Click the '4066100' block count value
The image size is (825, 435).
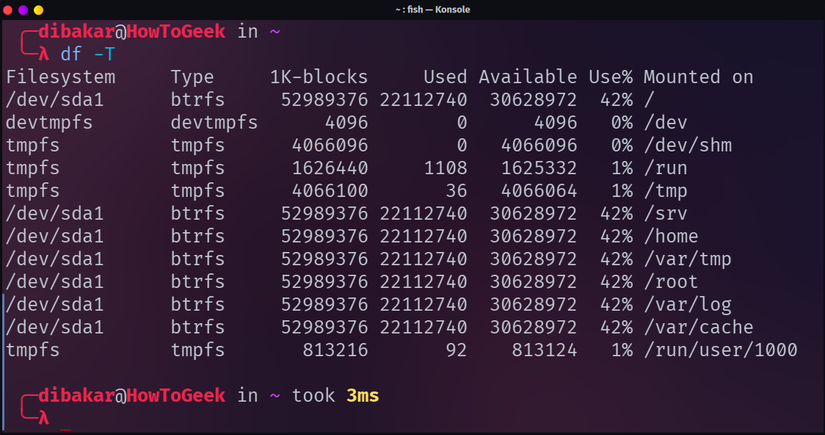(x=330, y=191)
